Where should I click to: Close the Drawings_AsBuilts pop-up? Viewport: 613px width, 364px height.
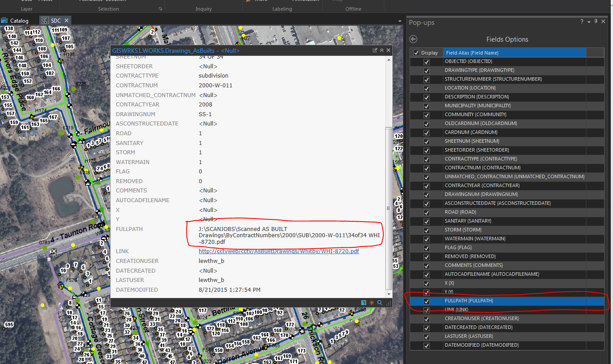[x=388, y=51]
